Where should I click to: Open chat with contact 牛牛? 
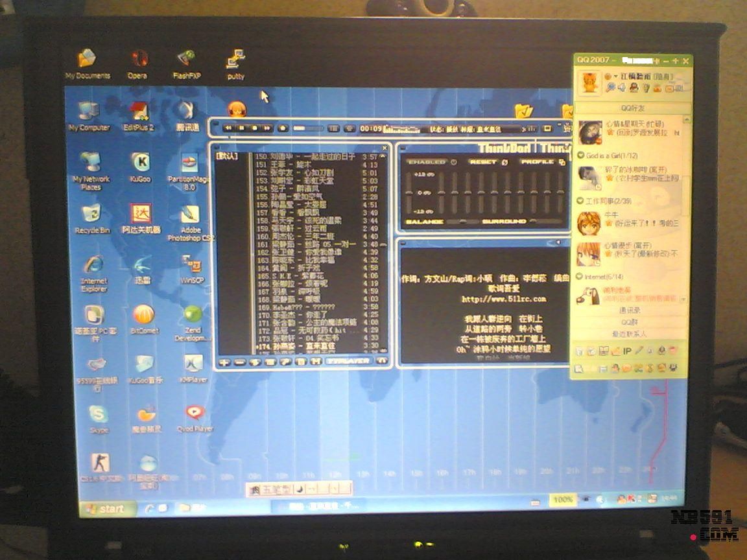click(x=629, y=223)
